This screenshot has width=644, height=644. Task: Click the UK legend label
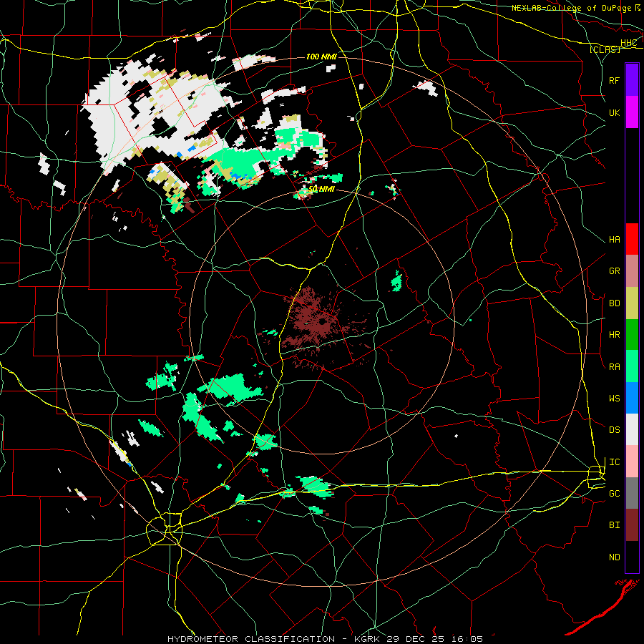point(614,112)
